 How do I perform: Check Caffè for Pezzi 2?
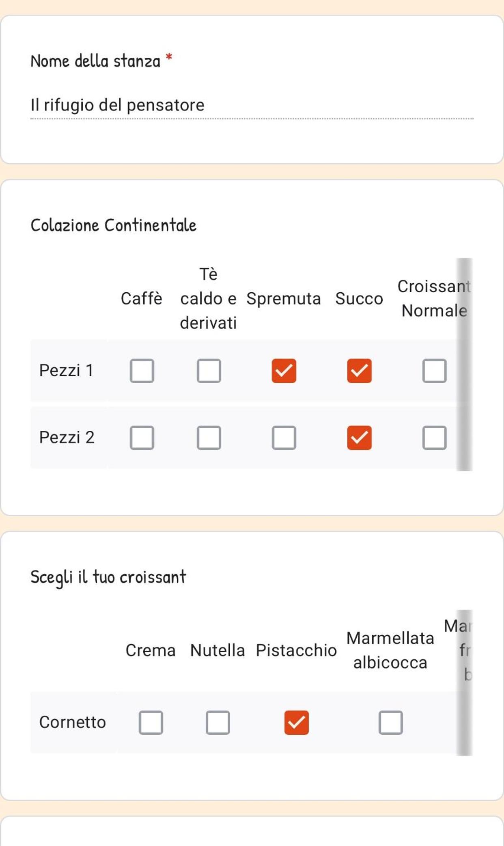[x=142, y=438]
